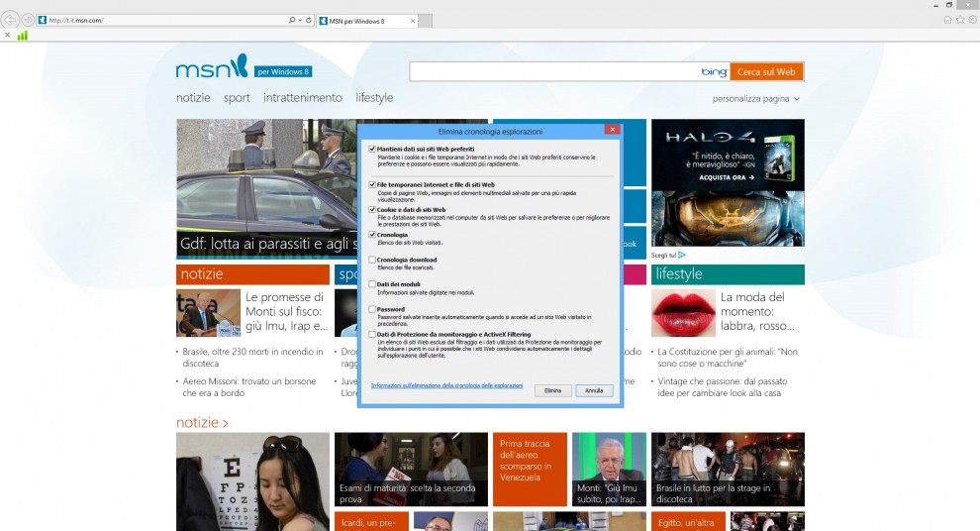Open Favorites with the star icon

pyautogui.click(x=960, y=20)
